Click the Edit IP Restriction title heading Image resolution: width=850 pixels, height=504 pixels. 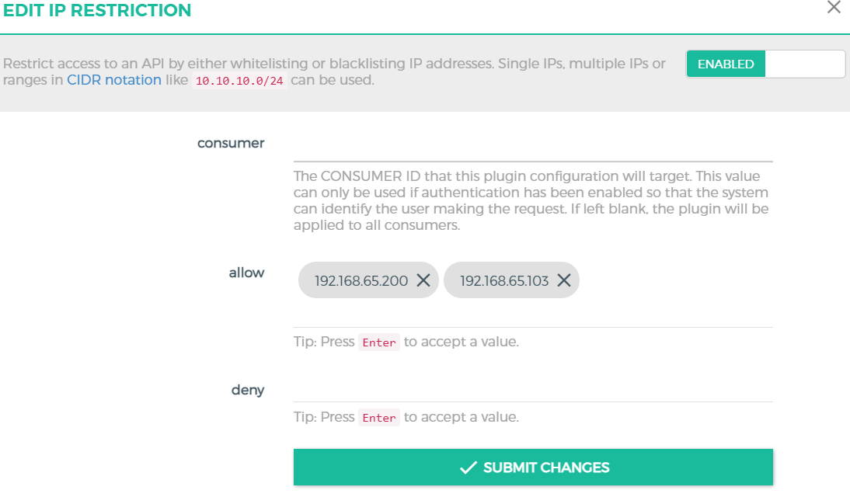98,10
